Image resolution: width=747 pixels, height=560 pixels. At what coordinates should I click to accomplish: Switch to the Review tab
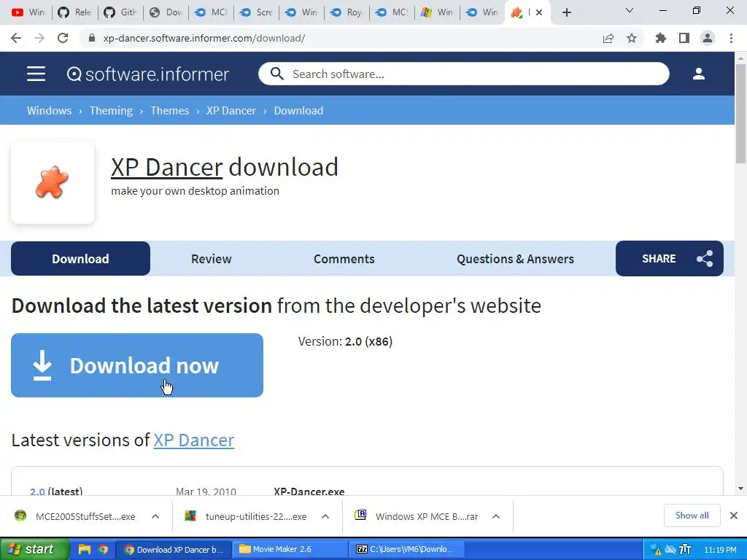click(x=211, y=259)
